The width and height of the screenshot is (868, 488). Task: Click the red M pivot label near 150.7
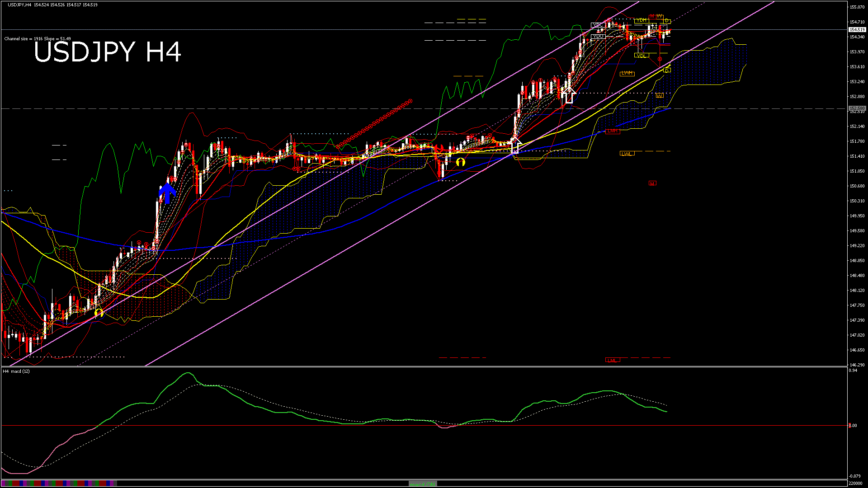(x=652, y=183)
